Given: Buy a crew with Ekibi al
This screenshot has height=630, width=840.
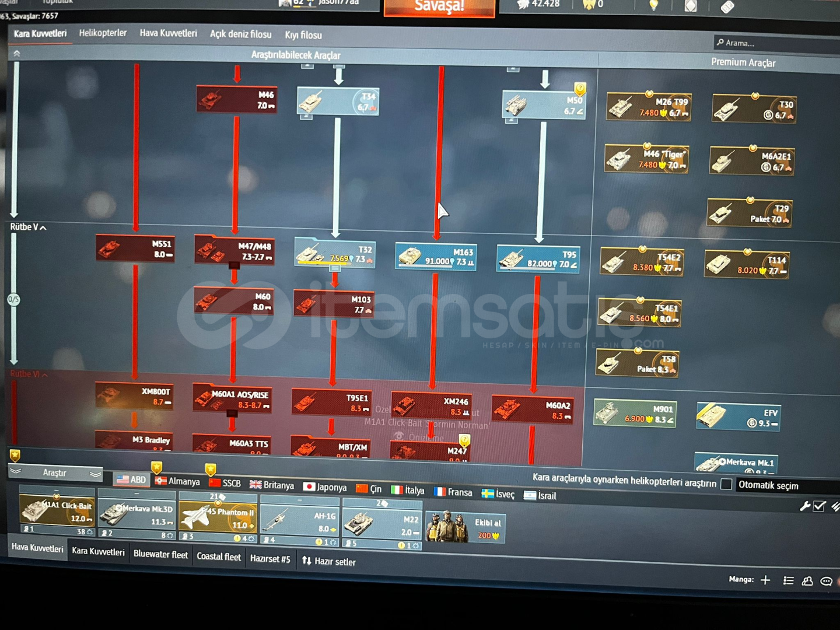Looking at the screenshot, I should [465, 527].
